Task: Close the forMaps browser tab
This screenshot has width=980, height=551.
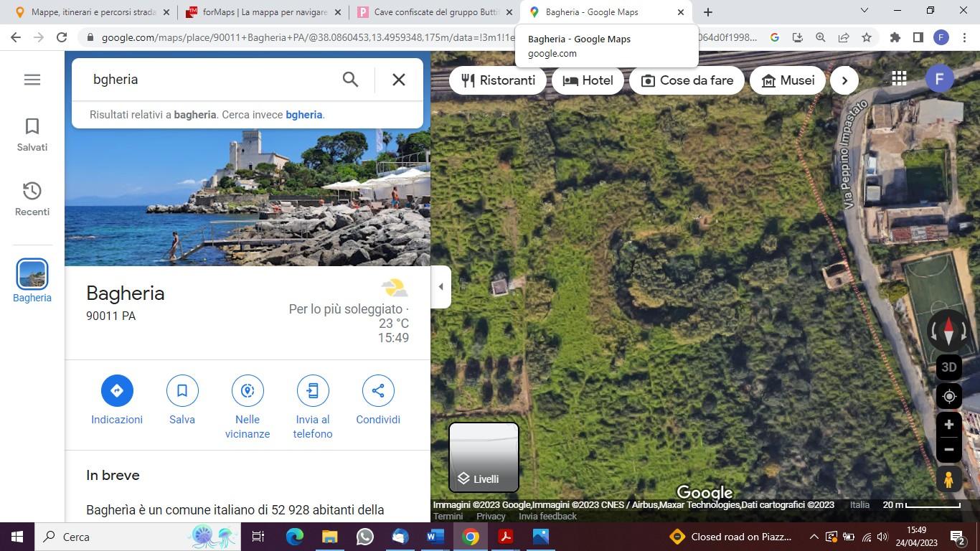Action: (337, 12)
